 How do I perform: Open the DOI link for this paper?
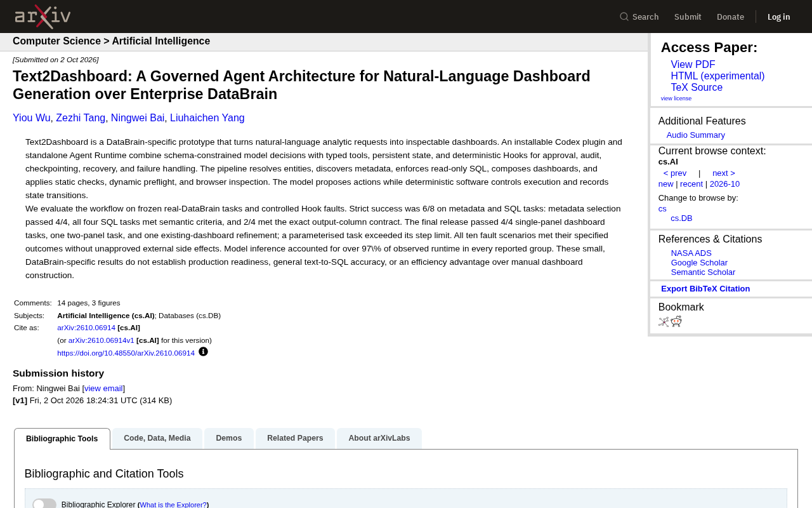(x=126, y=353)
